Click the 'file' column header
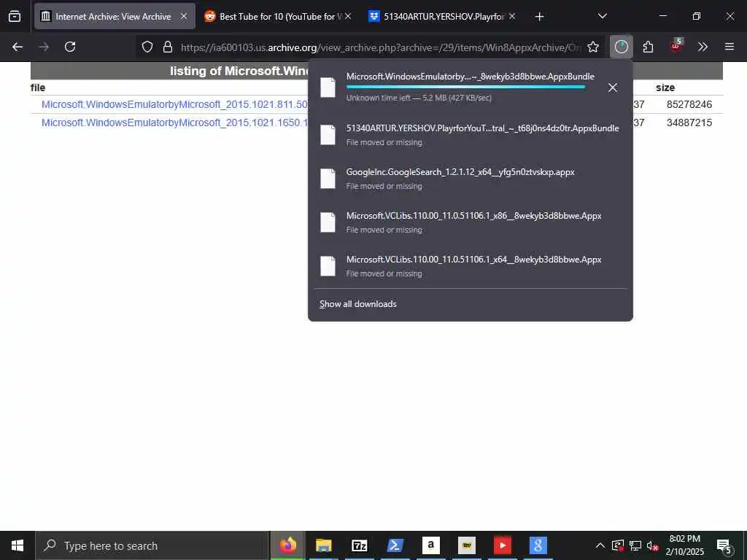Image resolution: width=747 pixels, height=560 pixels. [38, 87]
